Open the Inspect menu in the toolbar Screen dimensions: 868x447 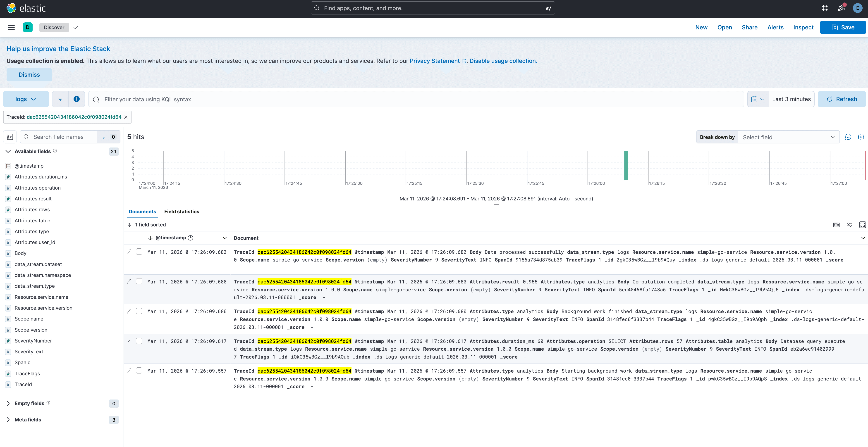coord(803,27)
